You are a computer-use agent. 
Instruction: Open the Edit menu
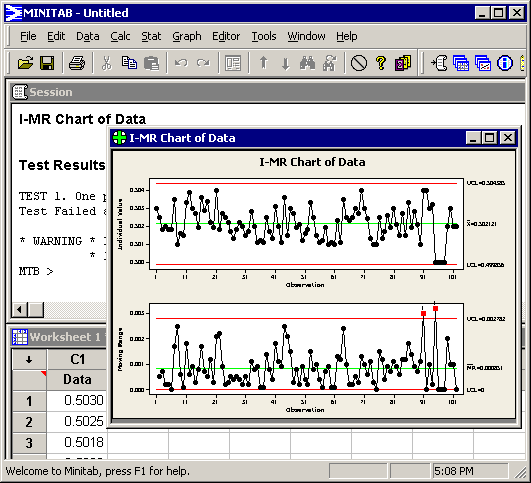[x=56, y=36]
